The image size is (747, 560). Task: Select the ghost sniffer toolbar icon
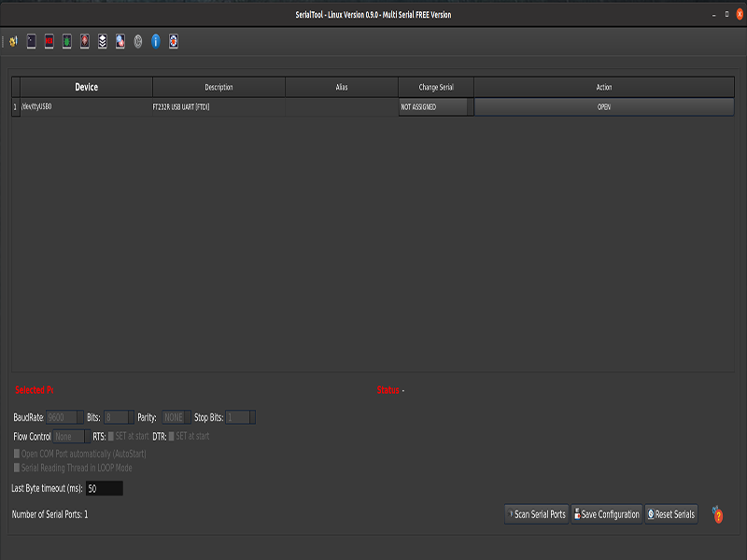coord(85,41)
